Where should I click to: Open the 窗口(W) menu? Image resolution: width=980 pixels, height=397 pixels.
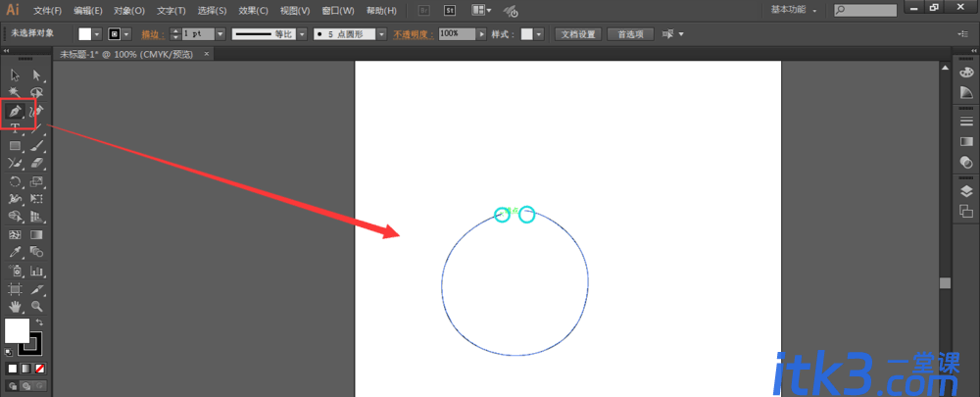(337, 11)
